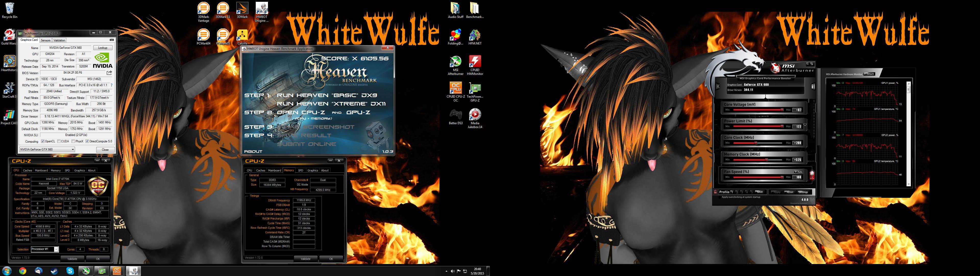Open the Media Jukebox 14 desktop shortcut
Viewport: 980px width, 276px height.
[x=475, y=119]
